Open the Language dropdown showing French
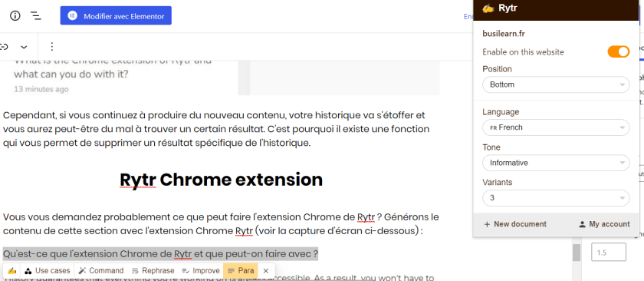The image size is (644, 281). coord(556,127)
